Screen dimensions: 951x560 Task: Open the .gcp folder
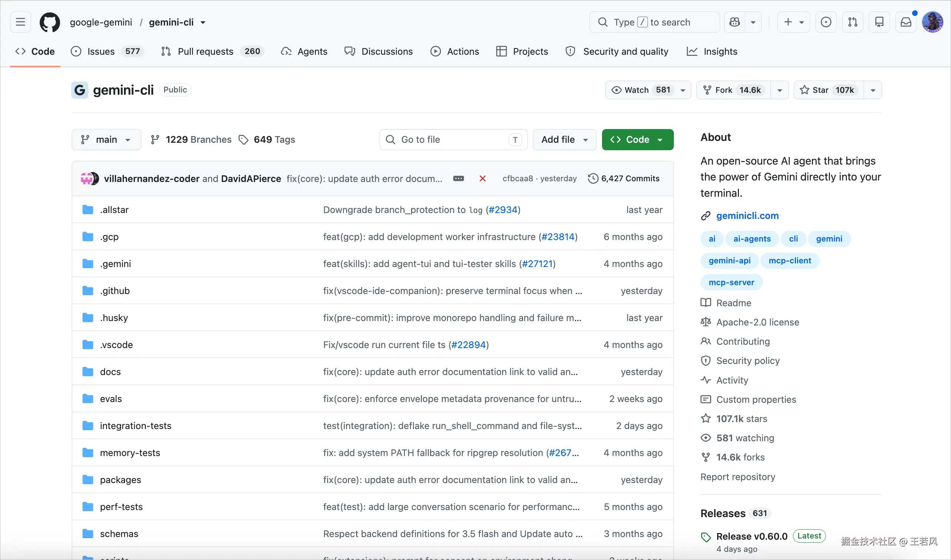pos(109,237)
